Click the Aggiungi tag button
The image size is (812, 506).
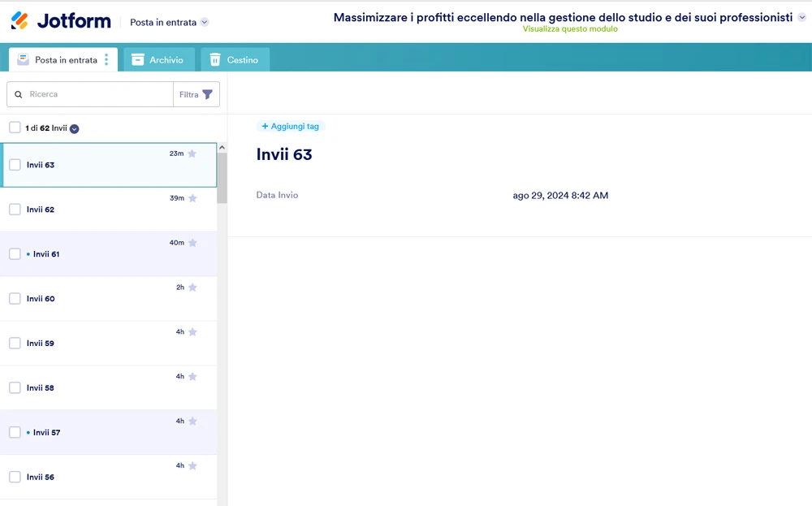290,126
